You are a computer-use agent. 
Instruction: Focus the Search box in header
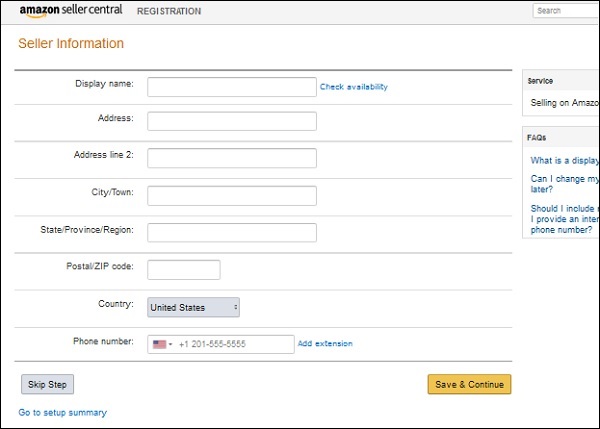coord(566,11)
